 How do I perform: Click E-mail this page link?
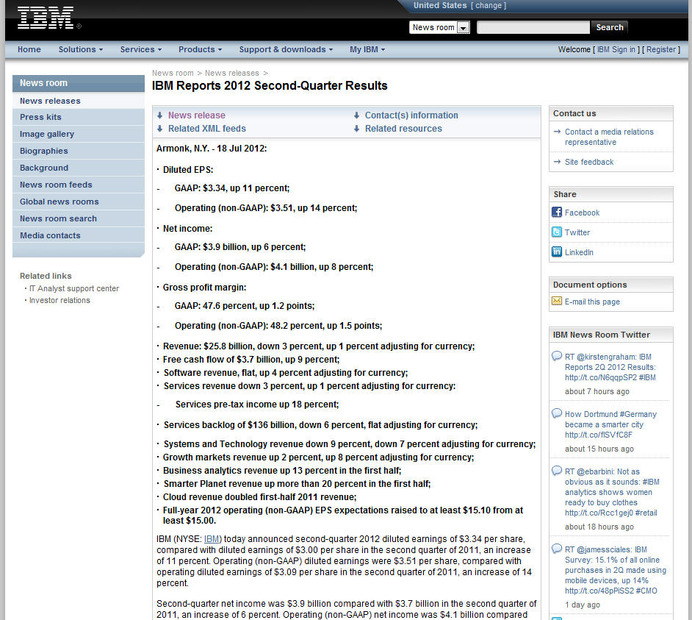[x=592, y=302]
